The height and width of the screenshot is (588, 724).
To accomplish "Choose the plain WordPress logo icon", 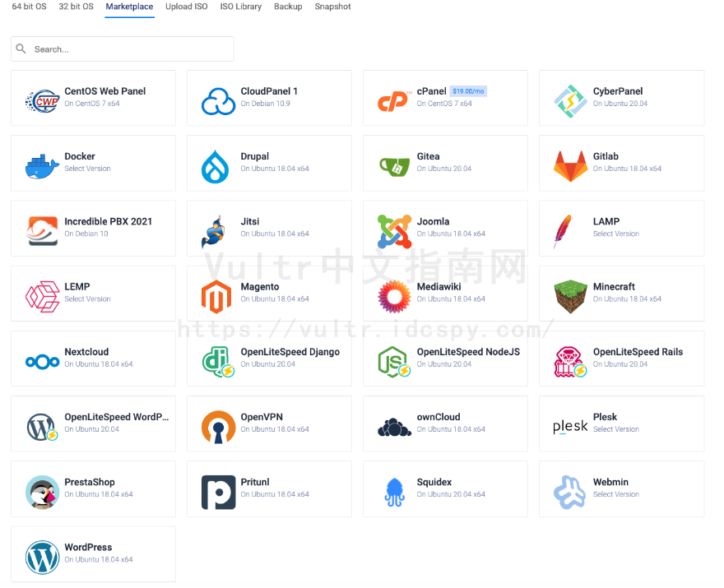I will click(43, 558).
